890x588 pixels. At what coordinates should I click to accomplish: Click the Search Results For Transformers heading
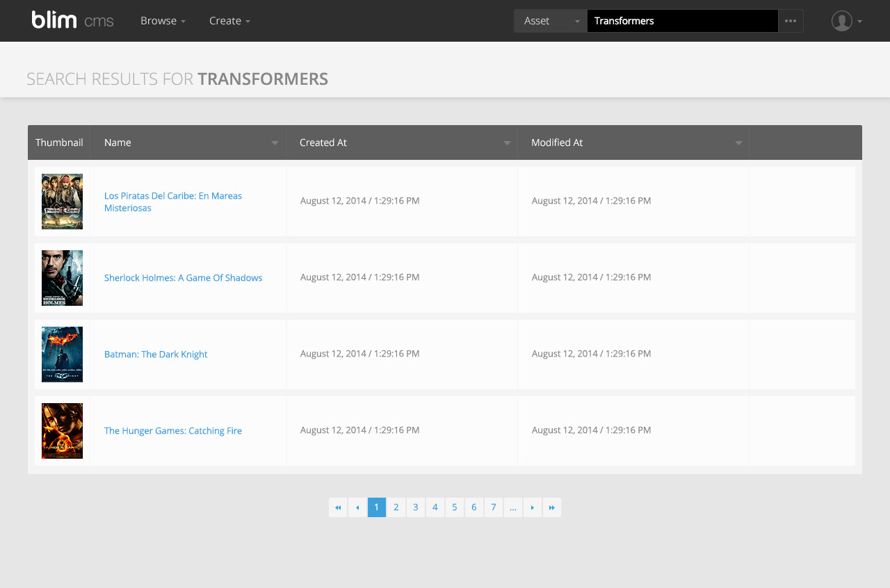coord(177,79)
